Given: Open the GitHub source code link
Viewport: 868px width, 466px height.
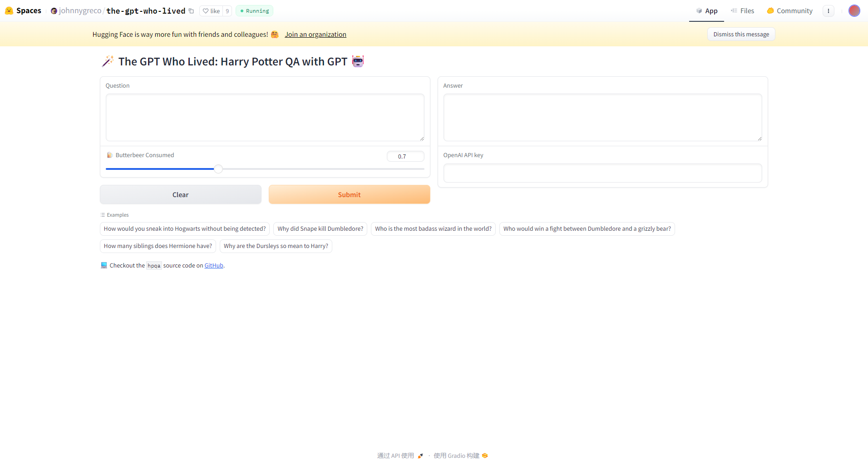Looking at the screenshot, I should click(213, 266).
